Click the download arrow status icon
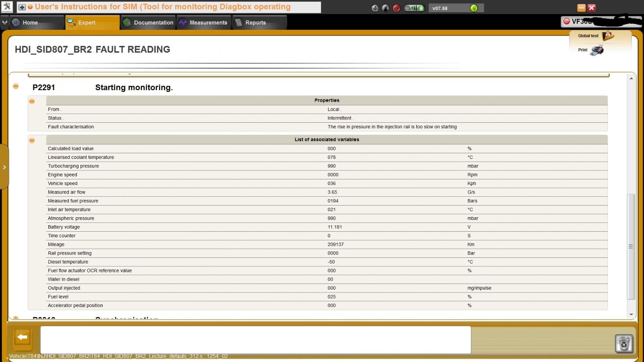Image resolution: width=644 pixels, height=362 pixels. pos(375,8)
